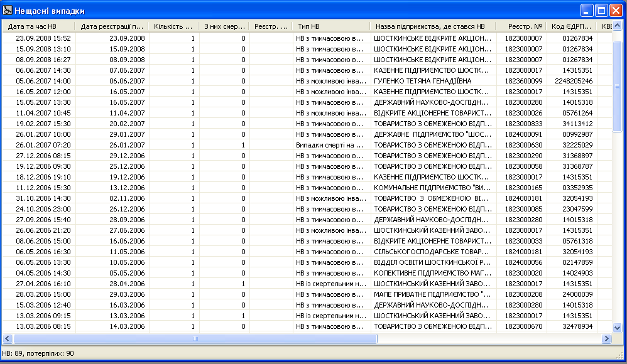
Task: Click the 'Кількість ...' column header
Action: click(173, 26)
